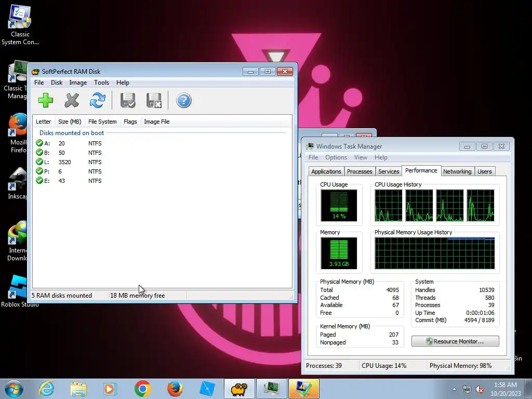Select the Performance tab
This screenshot has height=399, width=532.
click(421, 170)
